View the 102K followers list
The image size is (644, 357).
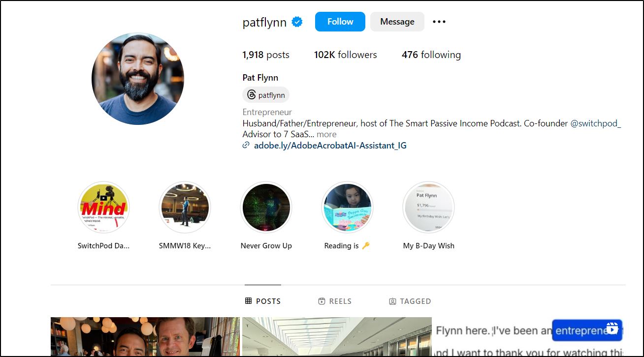[345, 55]
